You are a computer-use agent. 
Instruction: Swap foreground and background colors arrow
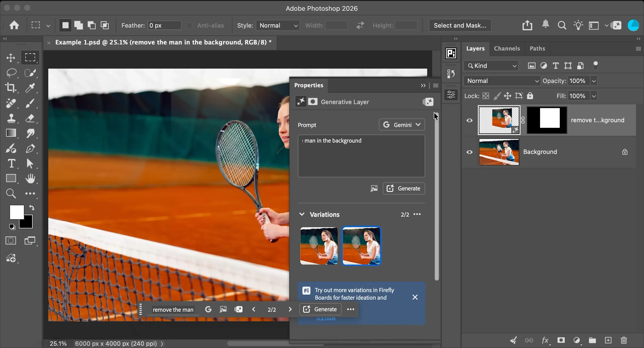coord(32,208)
